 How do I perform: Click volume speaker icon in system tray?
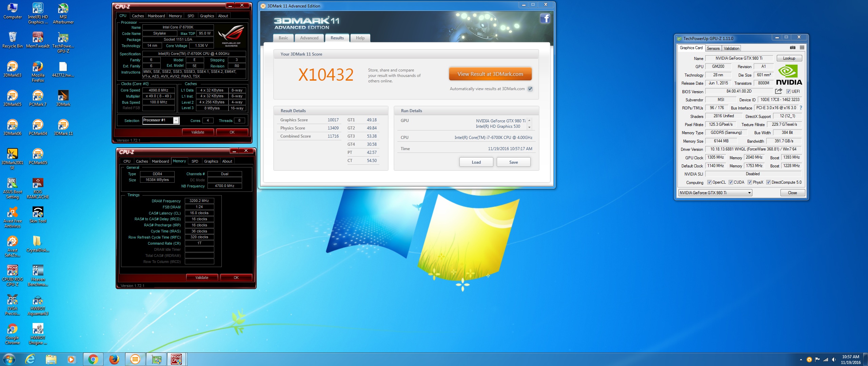tap(834, 360)
